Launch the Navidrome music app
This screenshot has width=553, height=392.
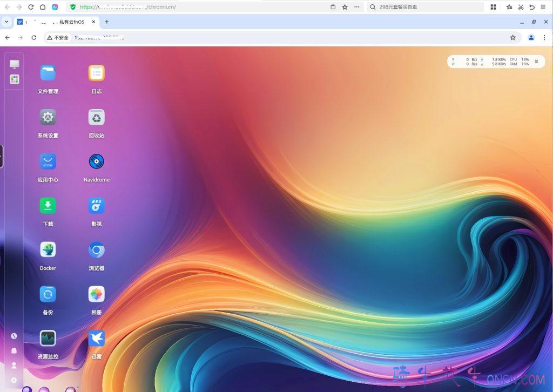click(x=96, y=162)
